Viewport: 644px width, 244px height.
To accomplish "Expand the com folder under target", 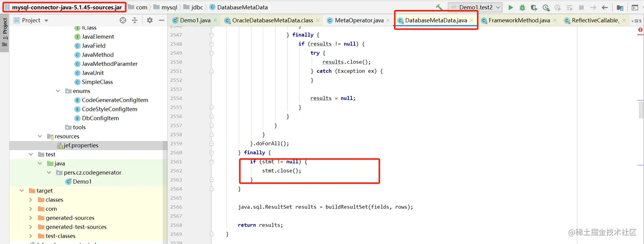I will click(31, 209).
